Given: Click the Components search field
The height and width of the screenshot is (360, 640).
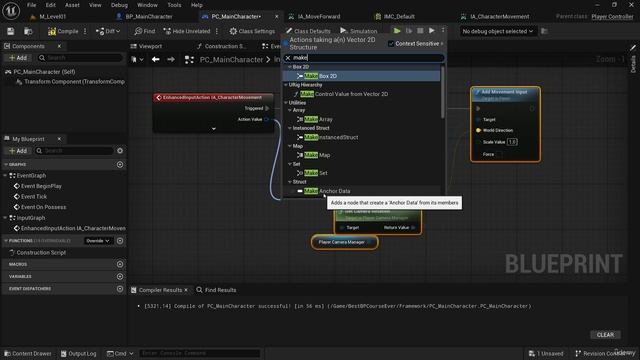Looking at the screenshot, I should click(80, 58).
